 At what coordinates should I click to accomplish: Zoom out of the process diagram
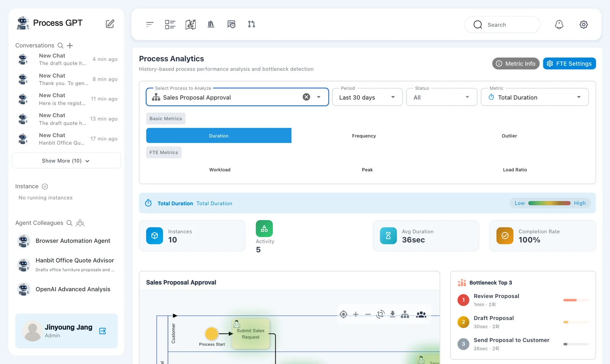point(368,315)
